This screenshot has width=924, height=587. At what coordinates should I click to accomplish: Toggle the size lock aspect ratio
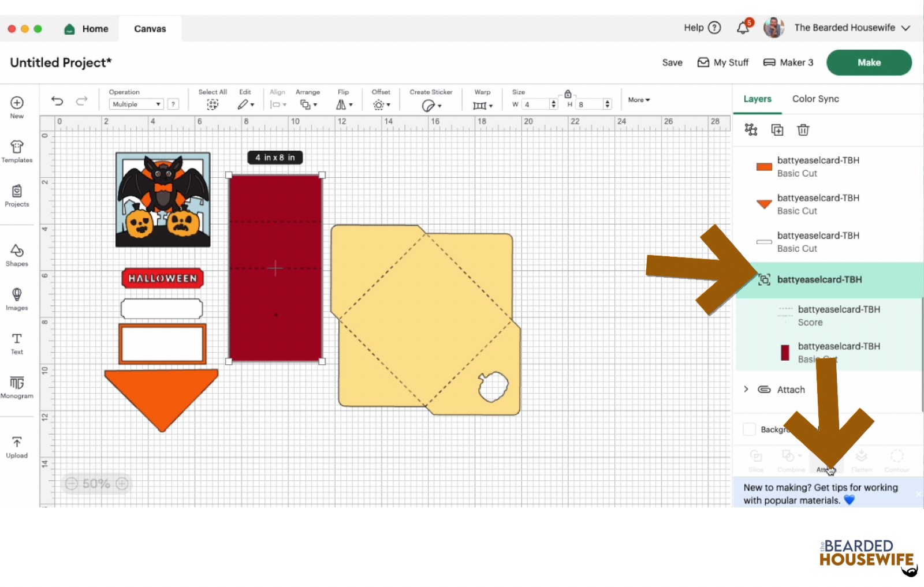click(568, 94)
